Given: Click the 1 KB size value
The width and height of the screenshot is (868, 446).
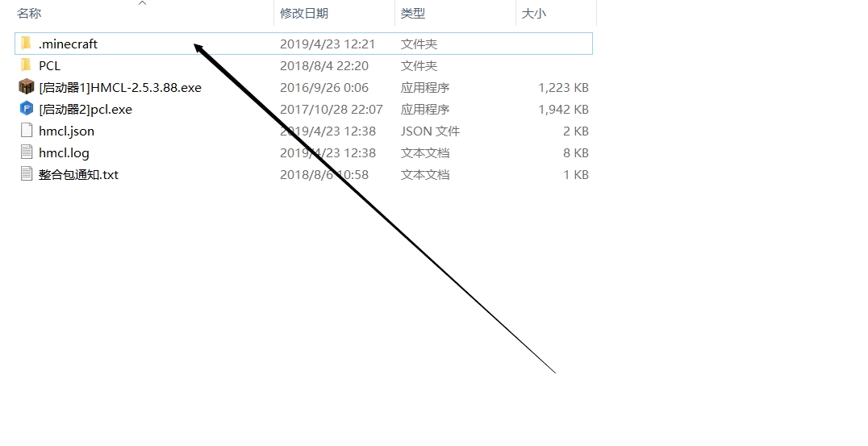Looking at the screenshot, I should click(576, 175).
